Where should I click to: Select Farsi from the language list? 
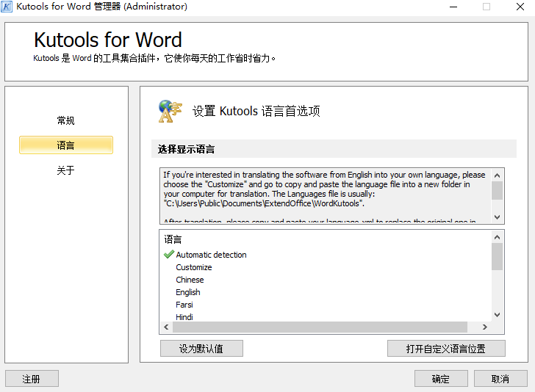184,305
